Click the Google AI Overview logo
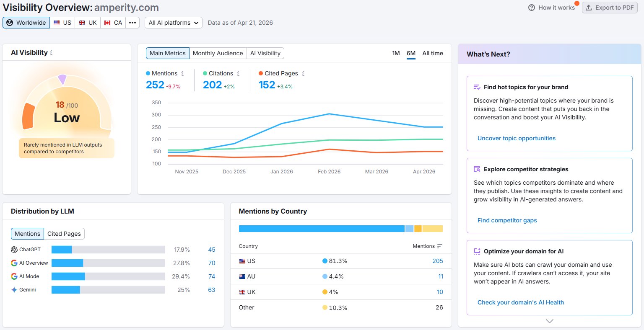The height and width of the screenshot is (330, 644). click(x=14, y=263)
